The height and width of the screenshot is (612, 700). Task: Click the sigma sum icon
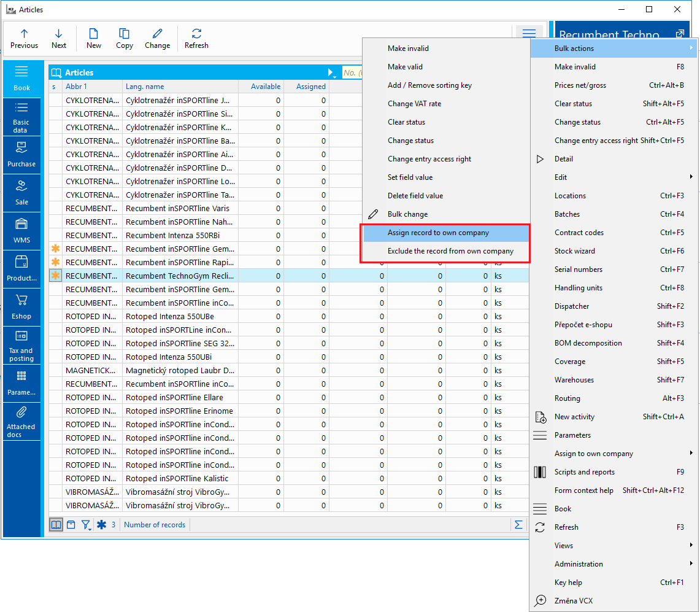coord(518,524)
